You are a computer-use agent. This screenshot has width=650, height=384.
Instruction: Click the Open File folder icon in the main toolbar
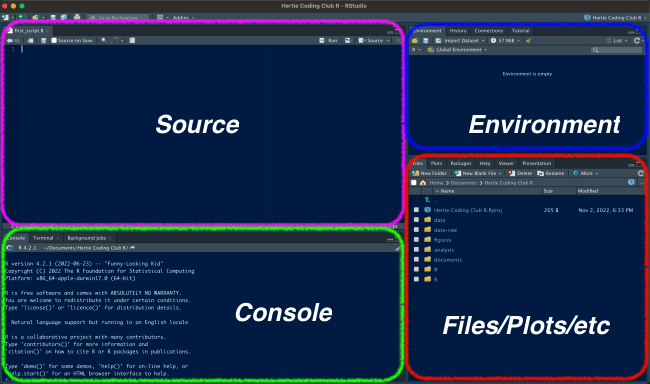point(35,17)
